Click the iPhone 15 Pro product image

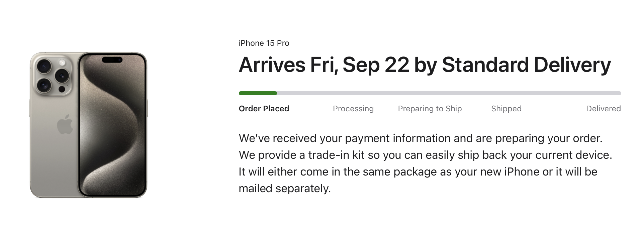(89, 125)
